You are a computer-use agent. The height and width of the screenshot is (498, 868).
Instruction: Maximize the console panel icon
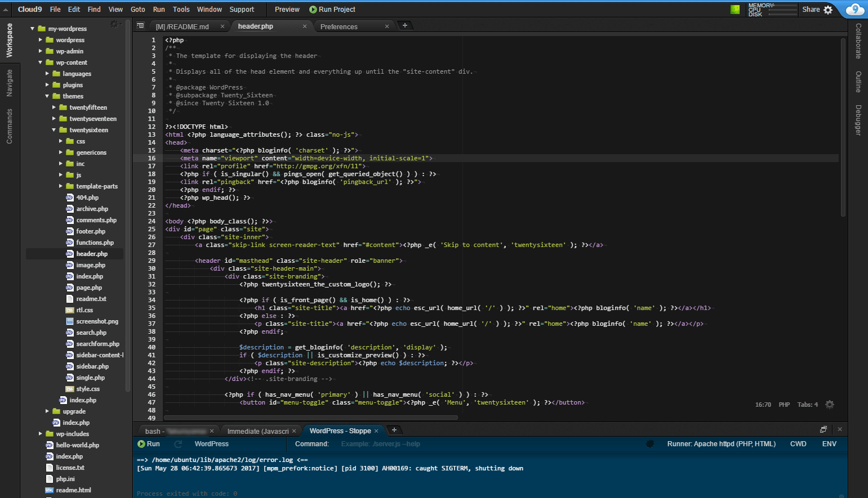tap(824, 429)
